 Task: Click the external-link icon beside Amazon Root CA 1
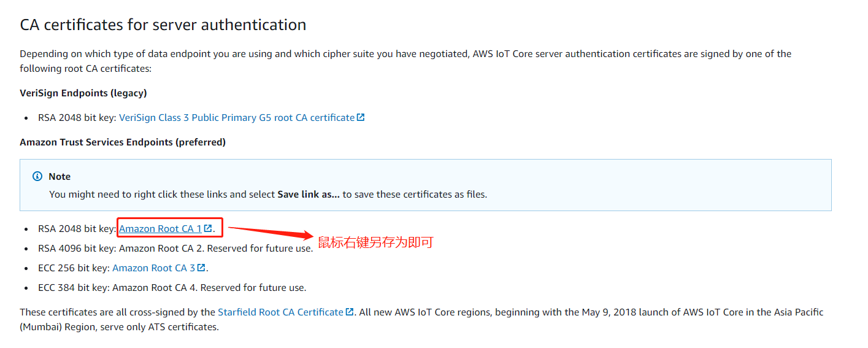(208, 228)
